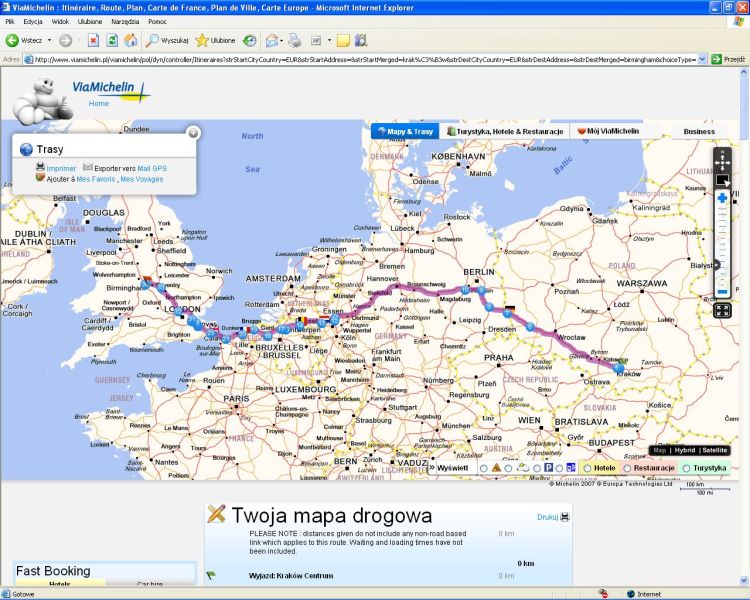This screenshot has height=600, width=750.
Task: Open the Pomoc menu
Action: 157,22
